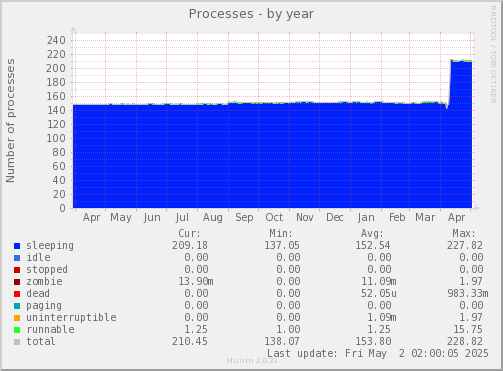The height and width of the screenshot is (371, 503).
Task: Click the Nov month axis label
Action: [x=305, y=218]
